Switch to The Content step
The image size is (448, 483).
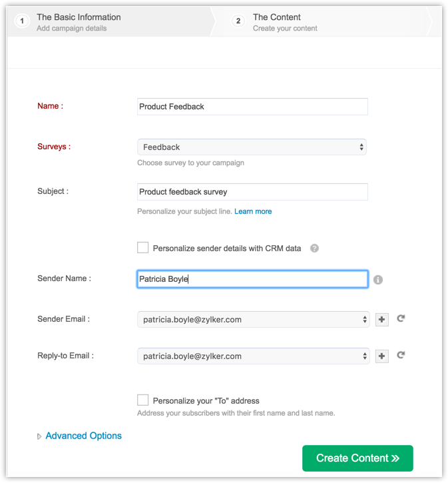(277, 17)
